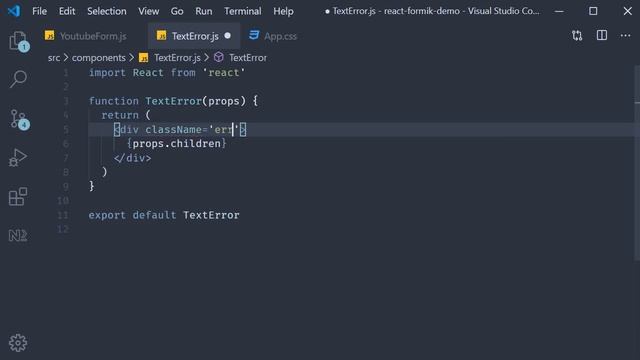Click the Open Changes compare icon
Viewport: 640px width, 360px height.
[x=577, y=36]
